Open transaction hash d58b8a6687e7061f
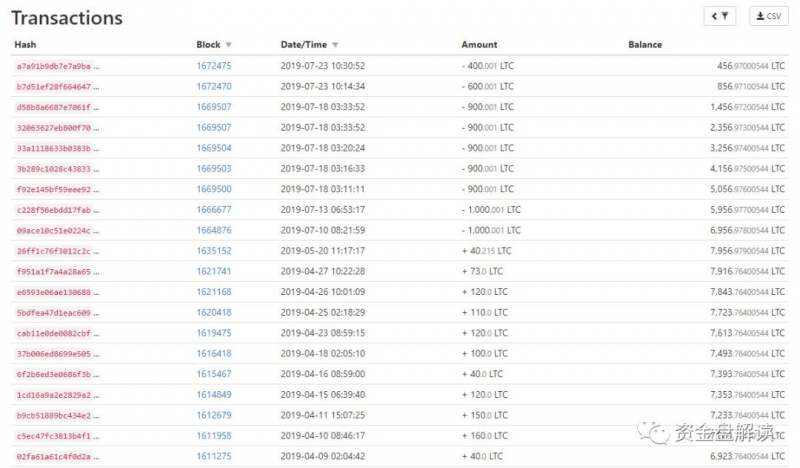This screenshot has height=468, width=800. 54,107
